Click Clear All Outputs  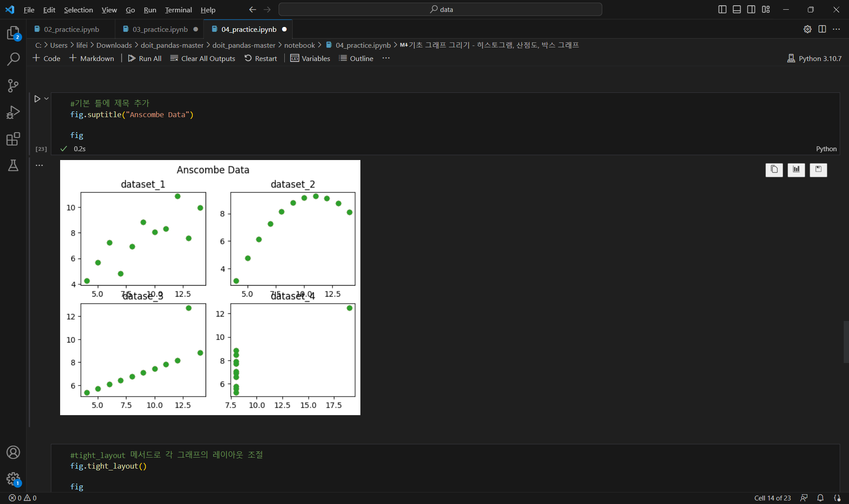(203, 58)
